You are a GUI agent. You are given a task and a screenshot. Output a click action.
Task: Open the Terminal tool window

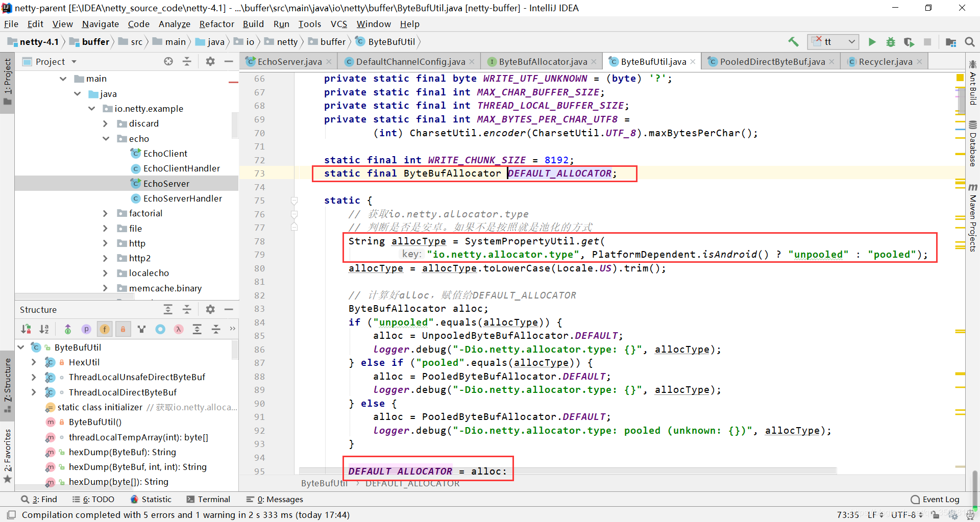pyautogui.click(x=208, y=499)
